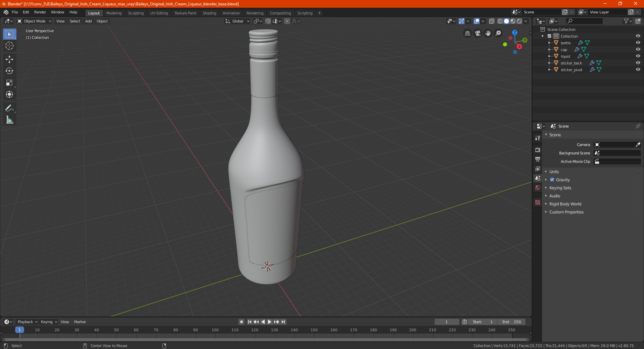
Task: Switch to rendered viewport shading
Action: click(519, 21)
